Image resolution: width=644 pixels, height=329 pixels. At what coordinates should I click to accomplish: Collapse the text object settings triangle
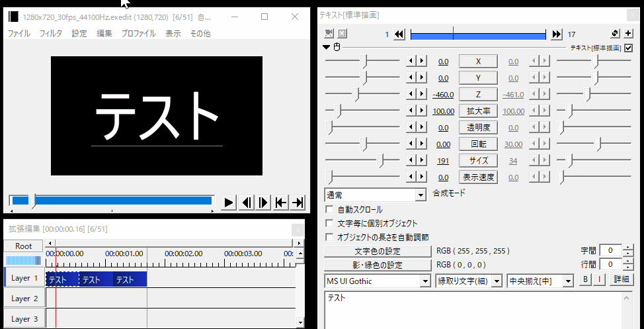pyautogui.click(x=326, y=47)
